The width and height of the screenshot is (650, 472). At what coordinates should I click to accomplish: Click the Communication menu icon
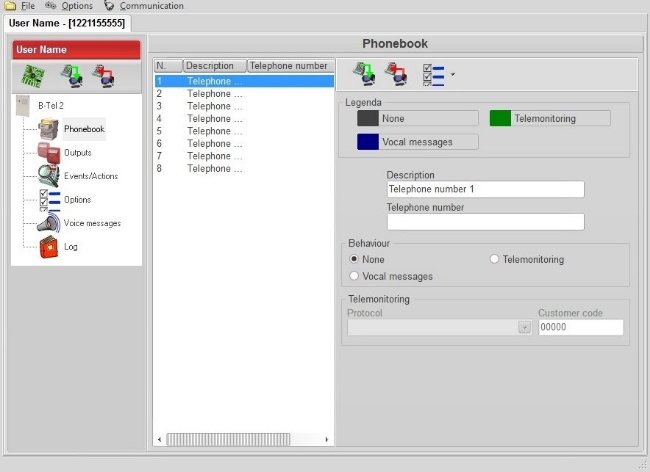point(109,5)
